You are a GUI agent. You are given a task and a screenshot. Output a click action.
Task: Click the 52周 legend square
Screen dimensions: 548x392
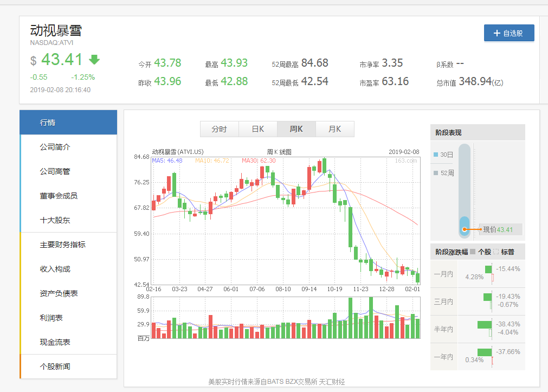436,173
